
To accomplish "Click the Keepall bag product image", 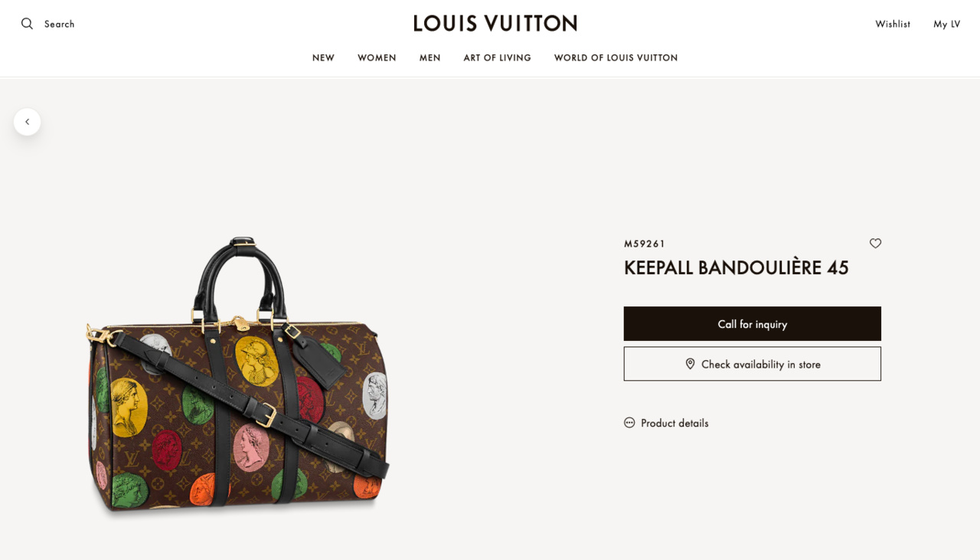I will point(239,375).
